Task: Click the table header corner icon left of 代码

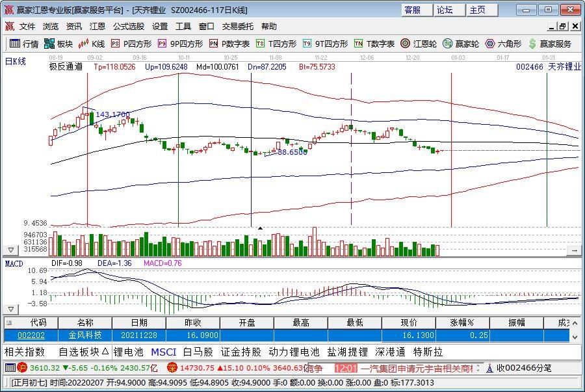Action: [x=9, y=322]
